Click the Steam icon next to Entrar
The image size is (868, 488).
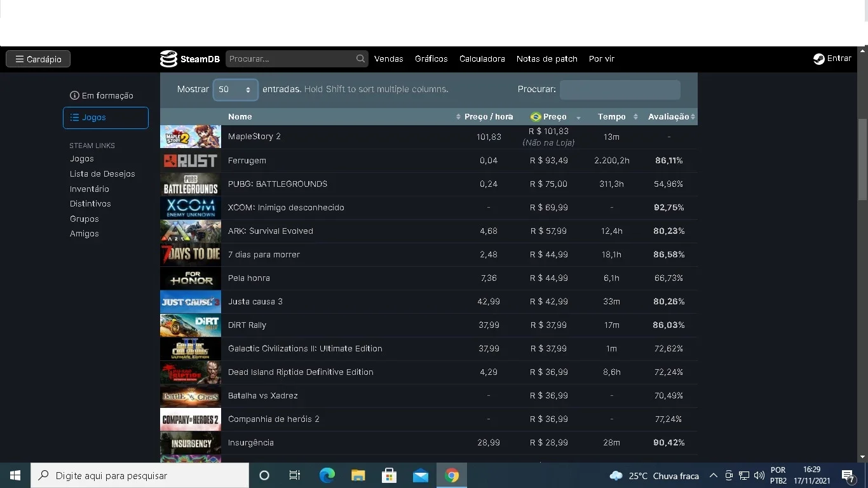(x=819, y=58)
